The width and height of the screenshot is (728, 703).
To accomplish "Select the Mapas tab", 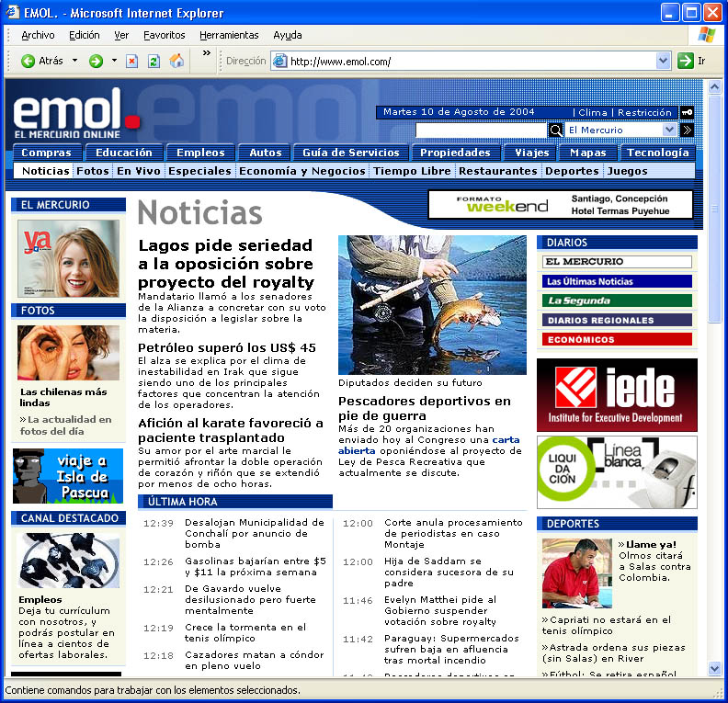I will point(587,153).
